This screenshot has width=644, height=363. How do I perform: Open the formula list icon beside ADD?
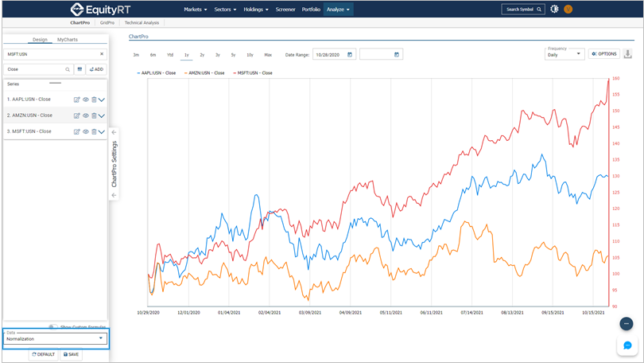click(80, 69)
